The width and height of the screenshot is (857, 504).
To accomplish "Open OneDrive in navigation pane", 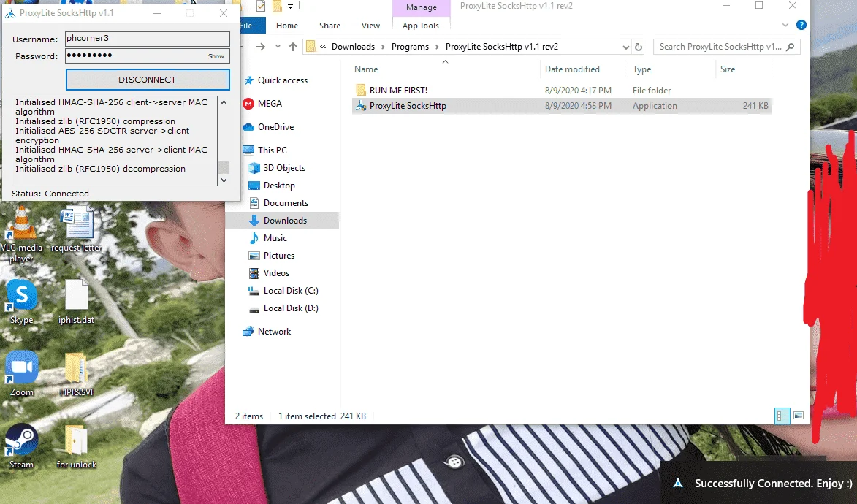I will coord(275,127).
